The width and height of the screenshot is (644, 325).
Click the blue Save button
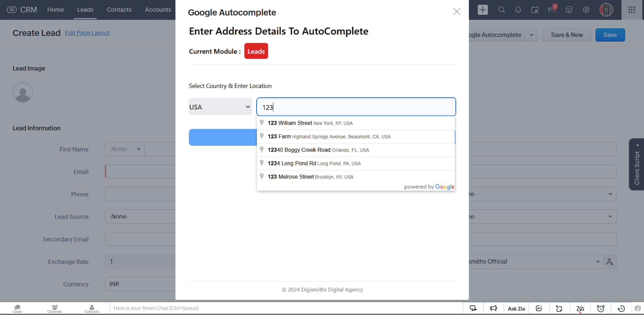pyautogui.click(x=610, y=35)
